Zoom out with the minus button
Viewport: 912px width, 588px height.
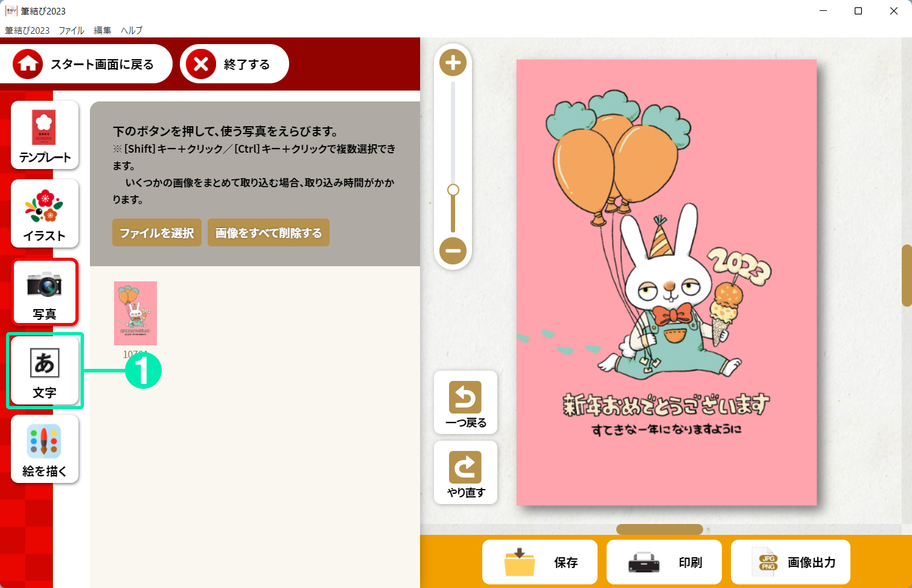(x=453, y=251)
